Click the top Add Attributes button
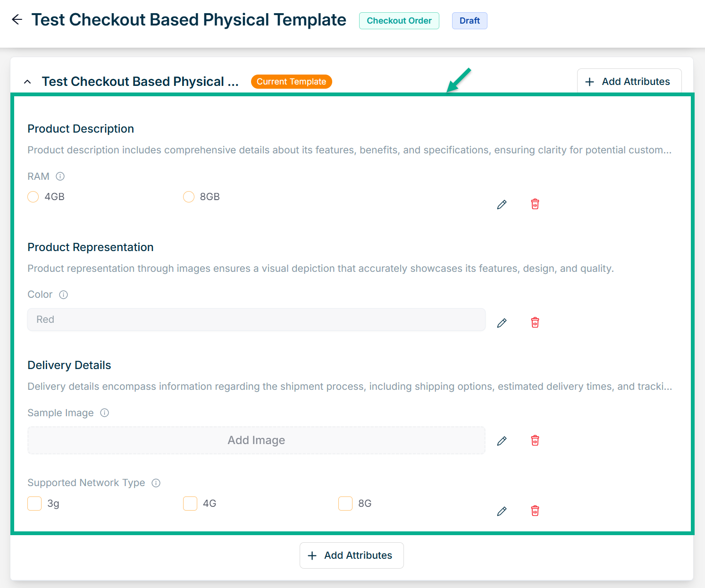Viewport: 705px width, 588px height. 629,82
